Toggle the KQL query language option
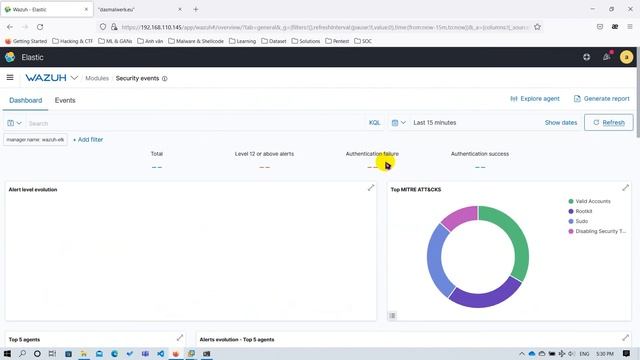This screenshot has height=360, width=640. pos(374,122)
